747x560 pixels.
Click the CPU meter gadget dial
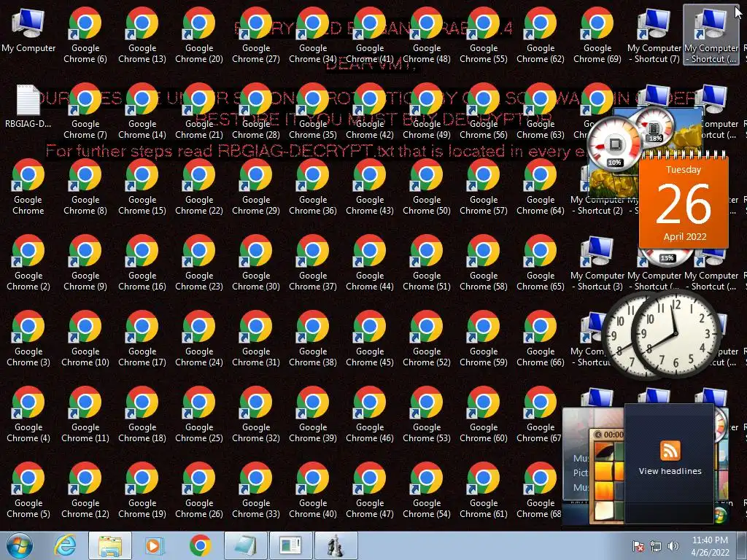pyautogui.click(x=615, y=145)
